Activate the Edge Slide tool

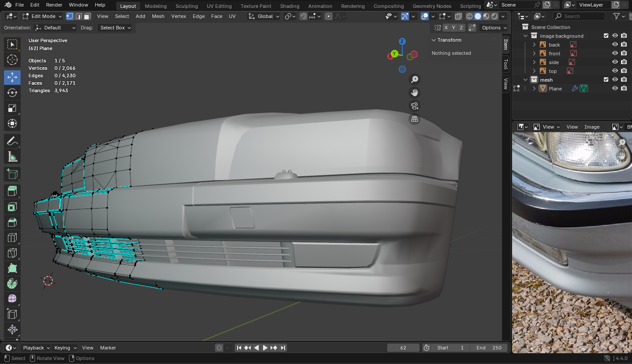click(12, 314)
